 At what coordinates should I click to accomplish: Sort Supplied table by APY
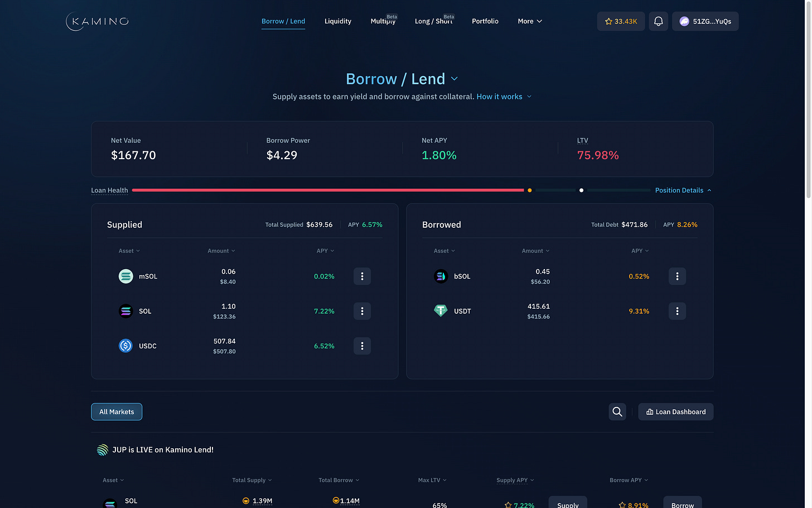click(x=326, y=251)
